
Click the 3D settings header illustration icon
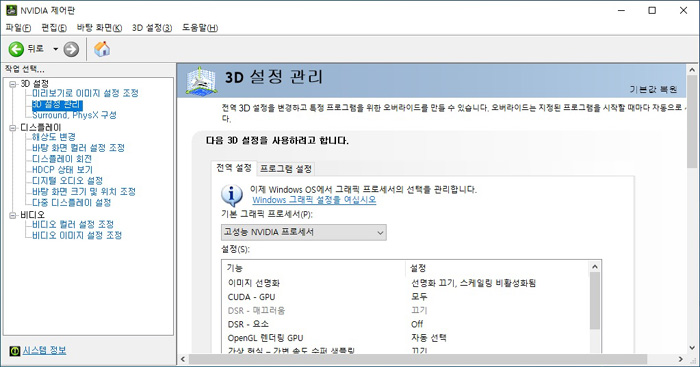[202, 81]
